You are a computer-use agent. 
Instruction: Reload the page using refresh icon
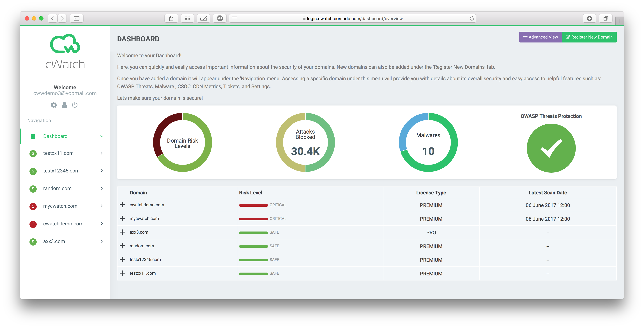tap(471, 18)
